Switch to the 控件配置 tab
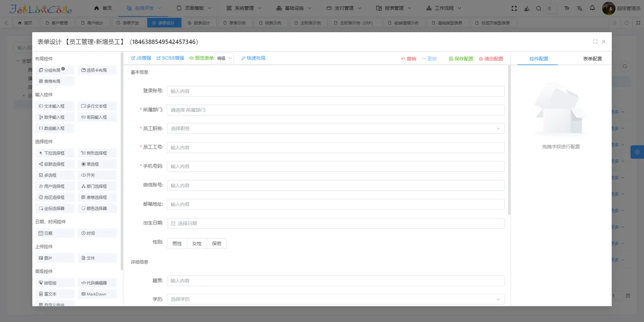This screenshot has width=644, height=322. click(x=539, y=59)
